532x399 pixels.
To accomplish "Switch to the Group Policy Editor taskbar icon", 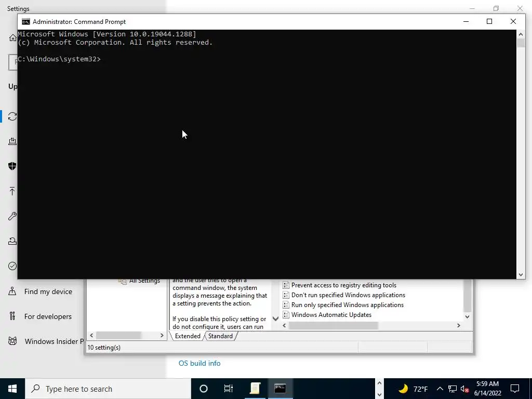I will (255, 389).
